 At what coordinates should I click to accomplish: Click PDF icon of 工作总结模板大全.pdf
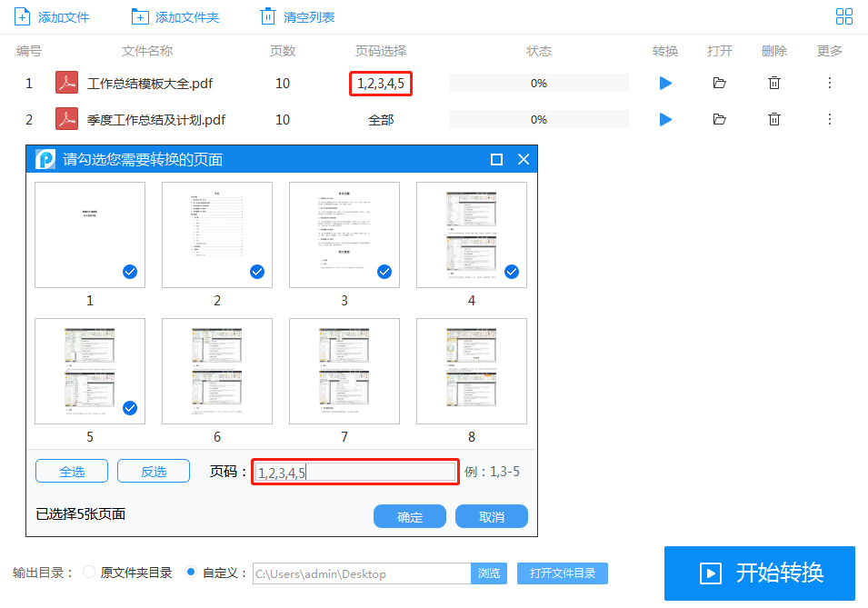coord(66,83)
